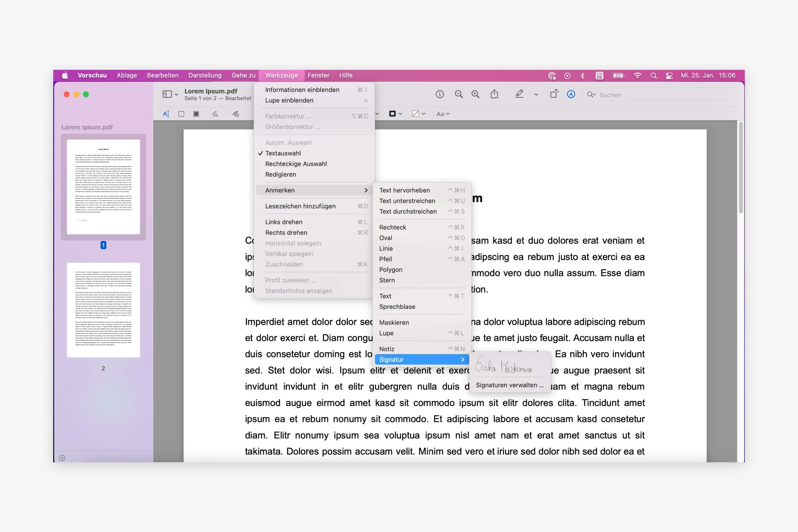The width and height of the screenshot is (798, 532).
Task: Click the redact tool icon
Action: tap(196, 114)
